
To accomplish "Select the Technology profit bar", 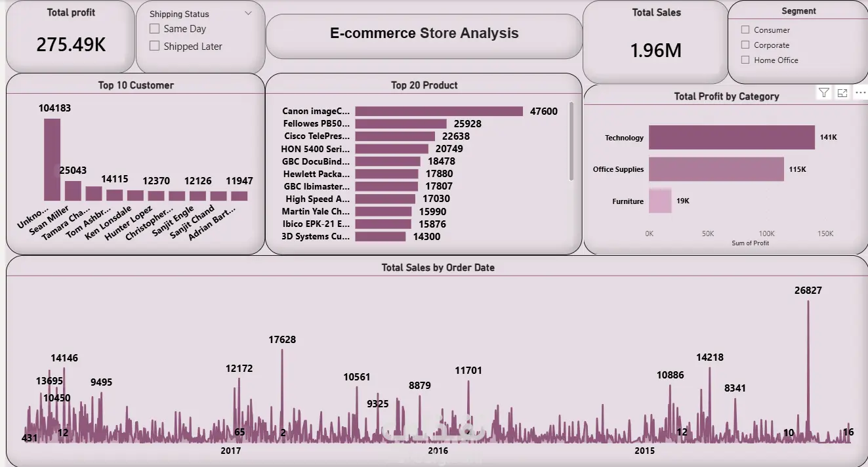I will pyautogui.click(x=732, y=138).
